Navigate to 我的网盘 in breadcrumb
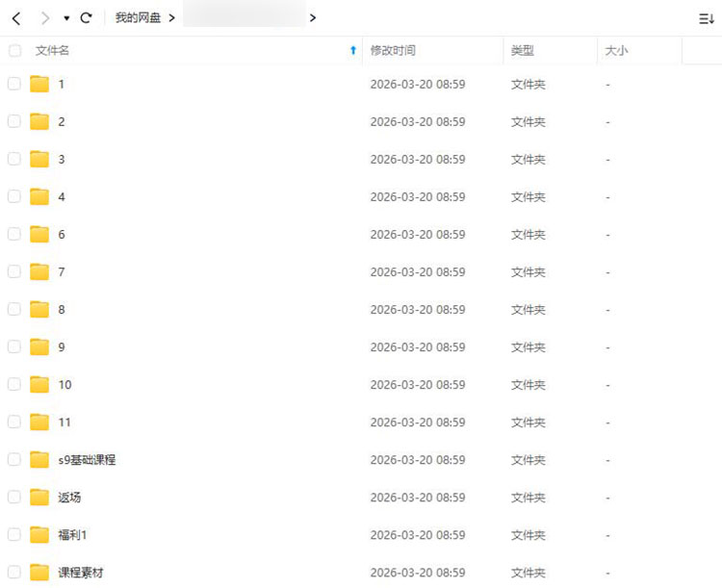The height and width of the screenshot is (588, 722). click(x=138, y=17)
